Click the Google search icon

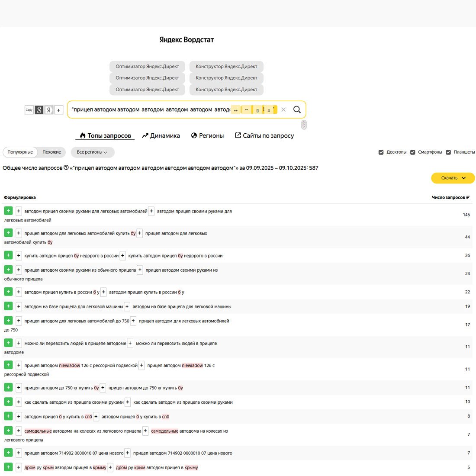(39, 110)
